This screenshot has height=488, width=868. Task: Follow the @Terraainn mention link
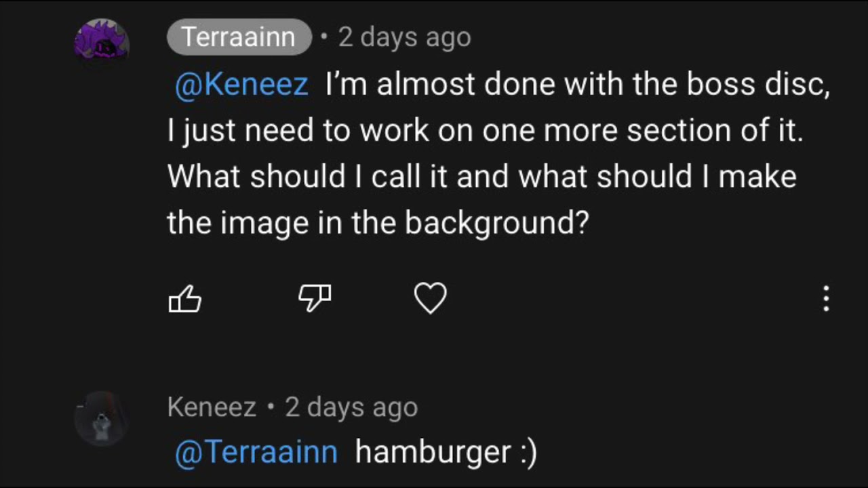pos(256,452)
